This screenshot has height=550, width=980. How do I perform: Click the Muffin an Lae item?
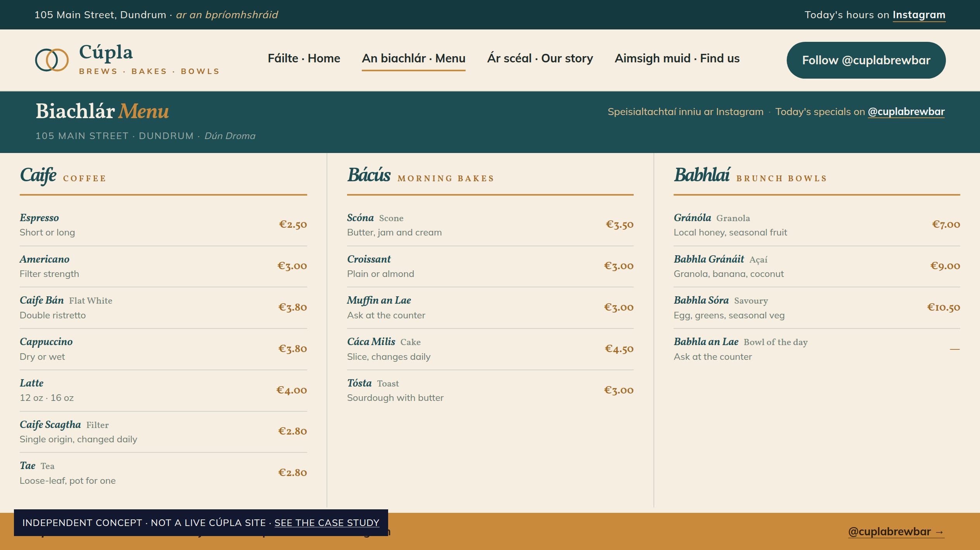379,300
